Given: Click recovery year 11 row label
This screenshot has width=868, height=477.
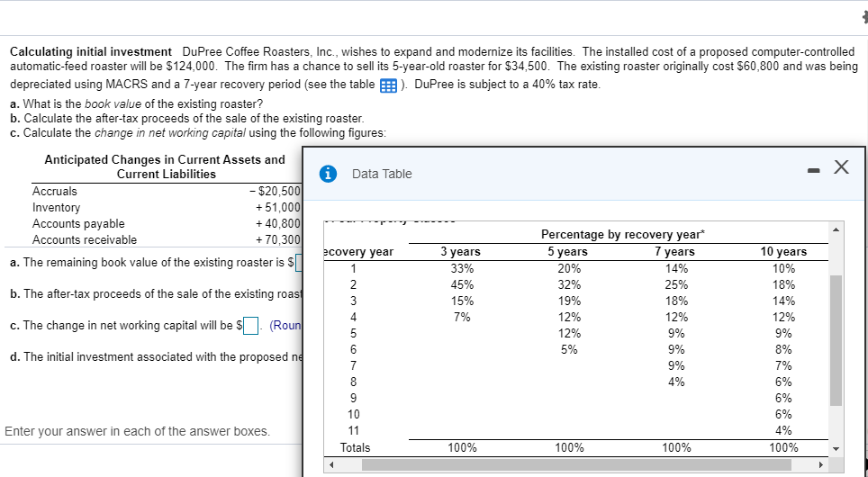Looking at the screenshot, I should pyautogui.click(x=354, y=430).
